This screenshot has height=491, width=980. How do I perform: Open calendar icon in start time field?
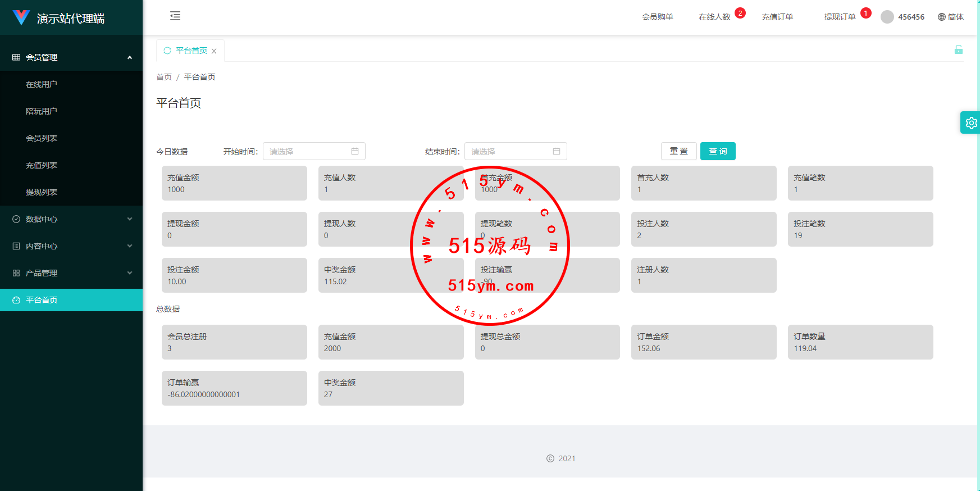[355, 151]
